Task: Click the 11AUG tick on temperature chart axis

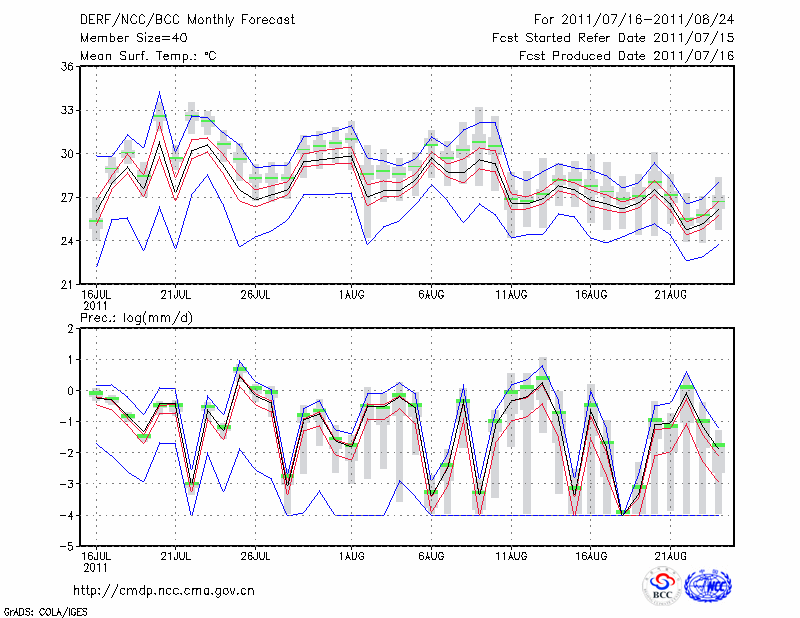Action: pyautogui.click(x=512, y=294)
